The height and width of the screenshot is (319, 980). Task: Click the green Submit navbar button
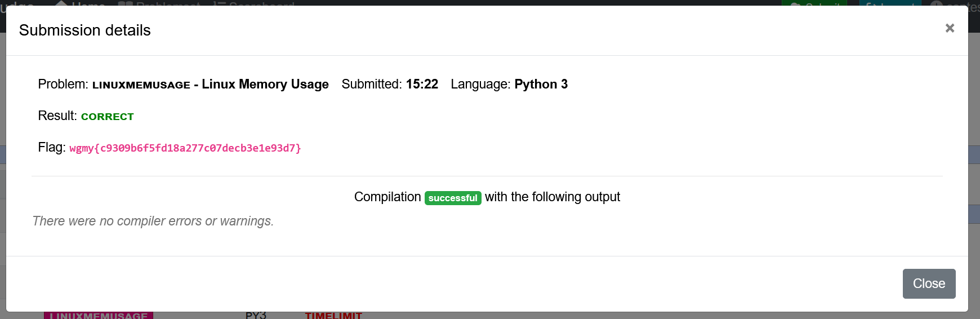[814, 3]
